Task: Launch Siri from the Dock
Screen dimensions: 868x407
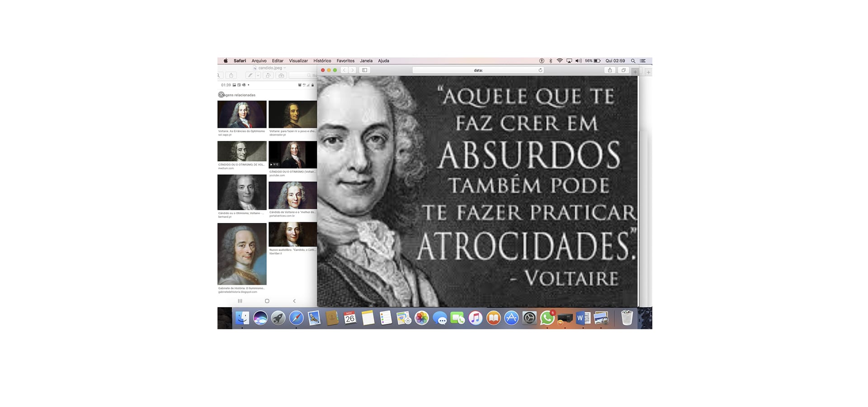Action: click(x=260, y=318)
